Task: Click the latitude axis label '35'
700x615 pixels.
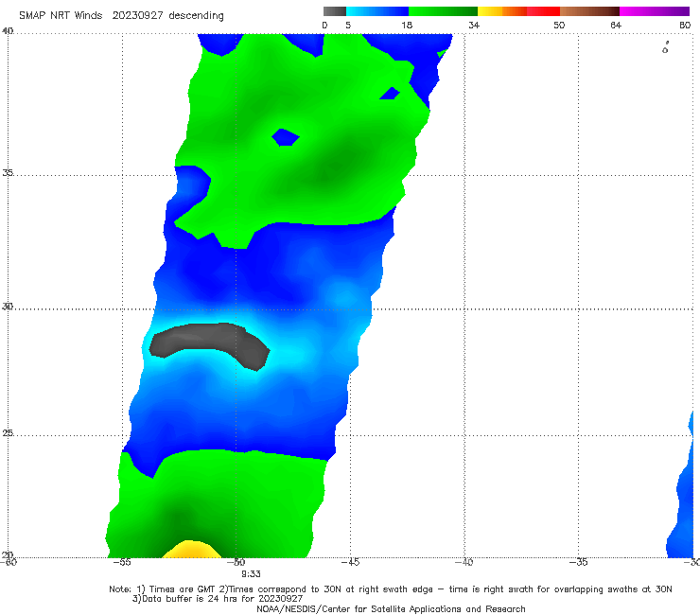Action: 8,172
